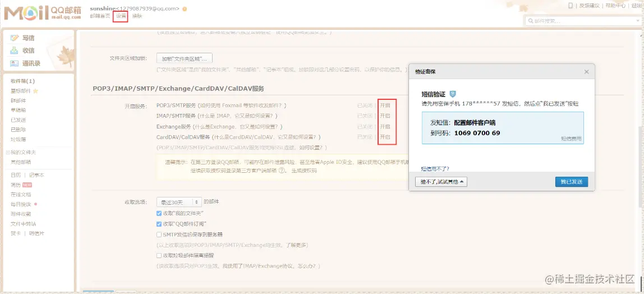The image size is (644, 294).
Task: Open 其他邮箱 in the sidebar
Action: [x=21, y=162]
